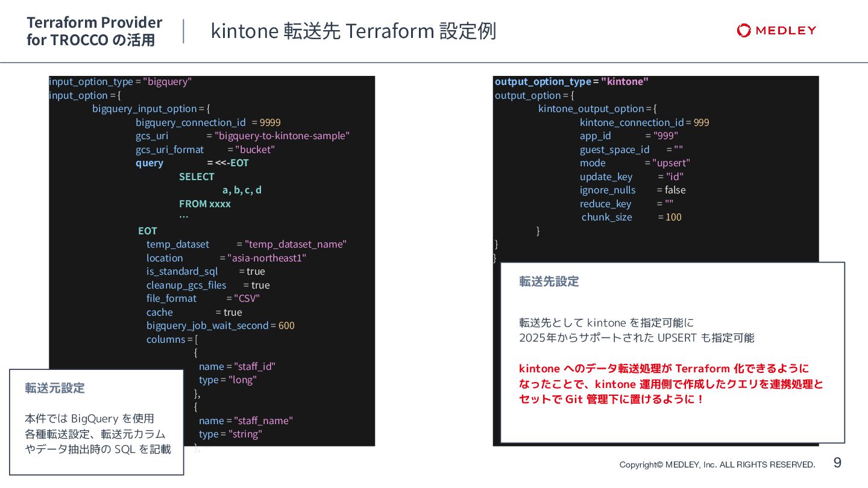Click the file_format = "CSV" line
This screenshot has height=488, width=868.
(x=203, y=298)
